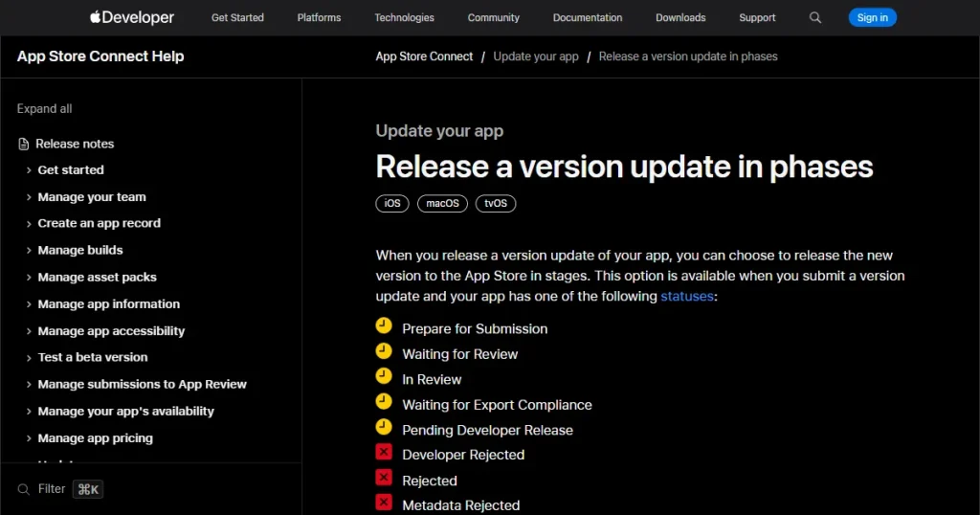Expand the Manage app accessibility chevron
This screenshot has width=980, height=515.
(29, 331)
